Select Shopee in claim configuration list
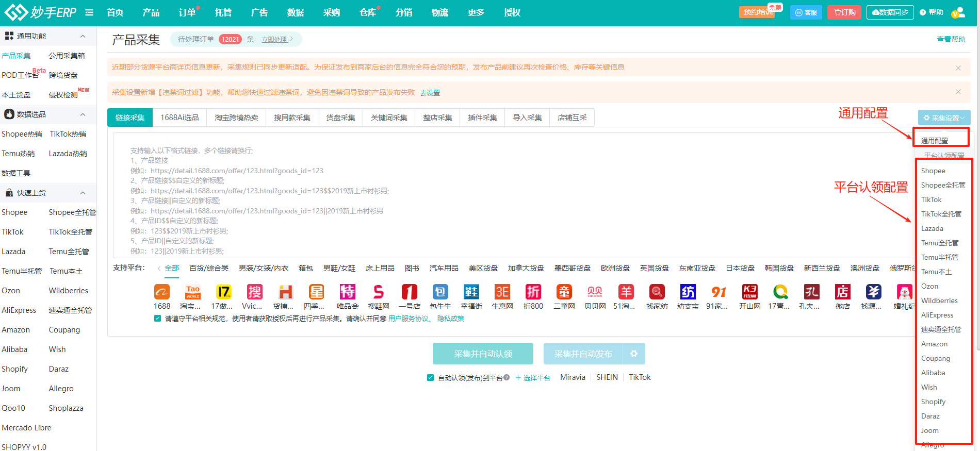Viewport: 980px width, 451px height. (933, 171)
